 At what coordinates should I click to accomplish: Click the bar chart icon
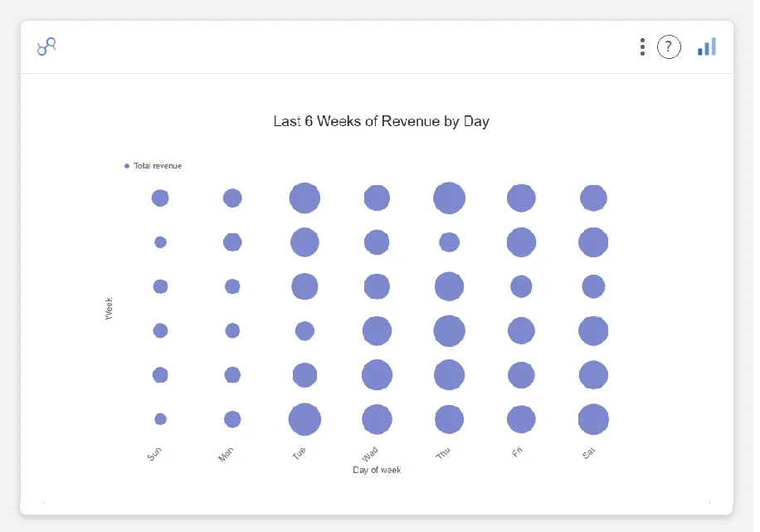tap(707, 47)
